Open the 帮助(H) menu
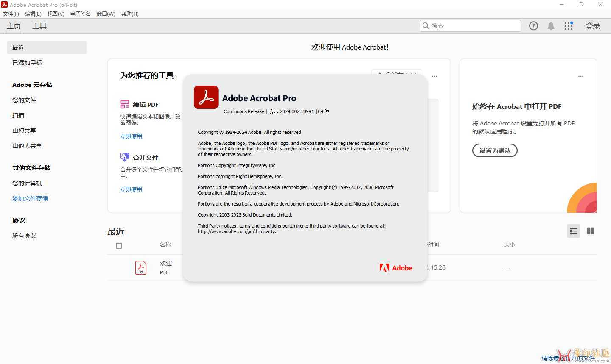 point(130,14)
